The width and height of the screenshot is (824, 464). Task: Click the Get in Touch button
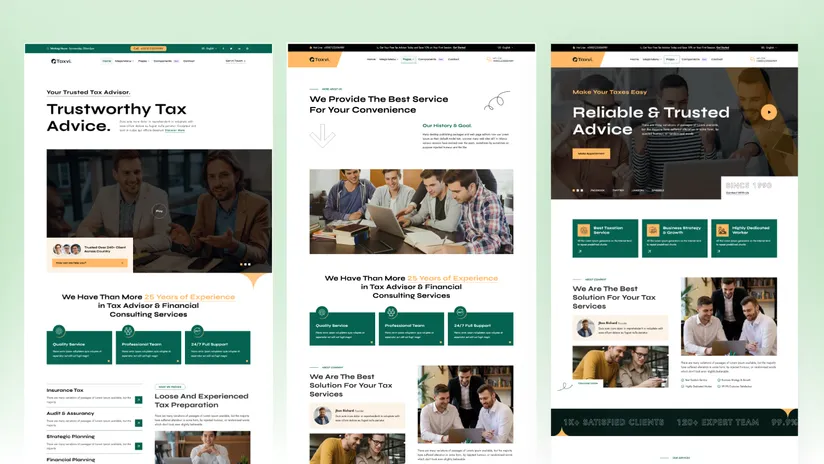(x=235, y=61)
